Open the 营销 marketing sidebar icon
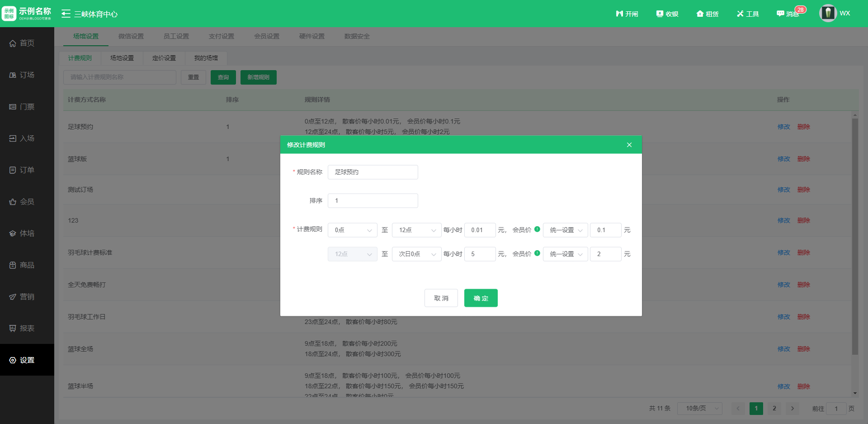 pyautogui.click(x=13, y=297)
